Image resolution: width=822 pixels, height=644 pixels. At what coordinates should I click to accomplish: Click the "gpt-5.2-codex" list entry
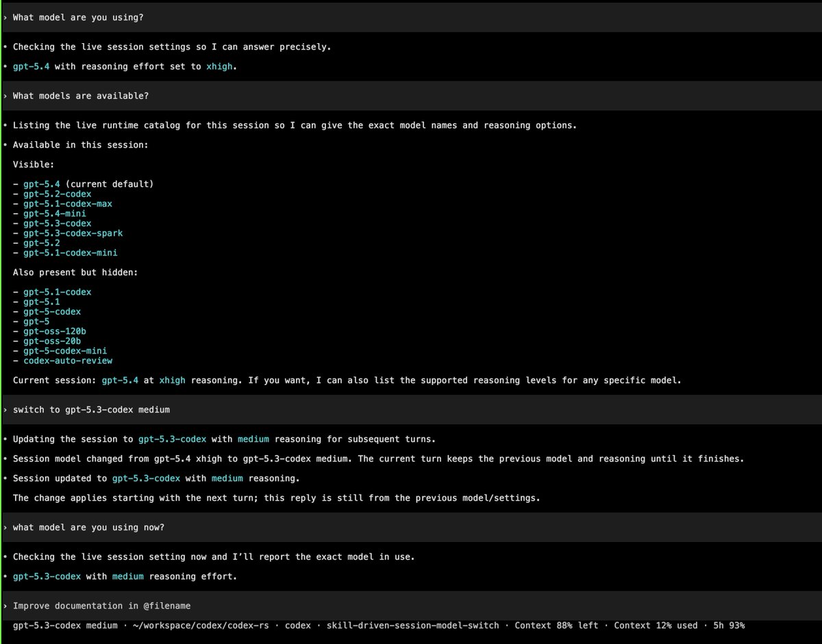tap(57, 194)
